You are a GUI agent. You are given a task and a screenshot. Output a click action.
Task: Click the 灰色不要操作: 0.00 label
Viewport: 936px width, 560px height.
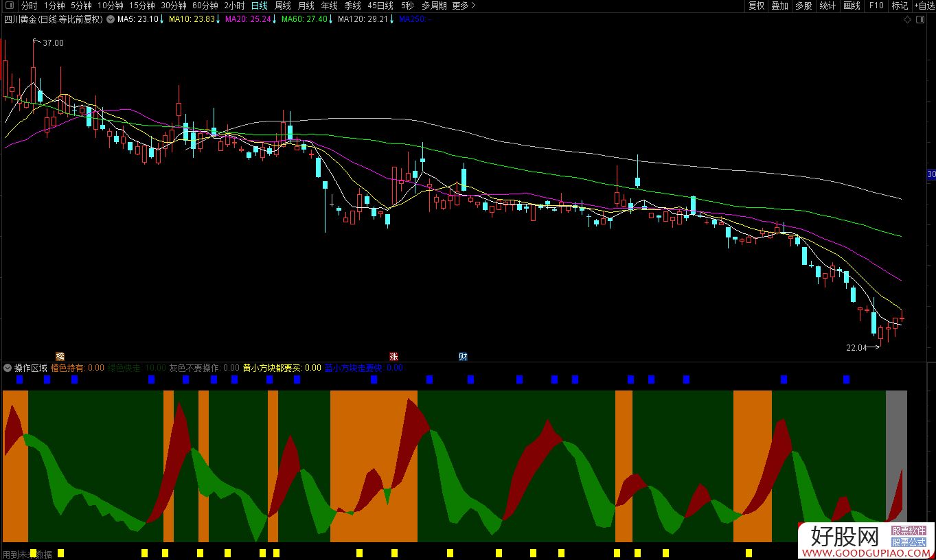point(204,368)
